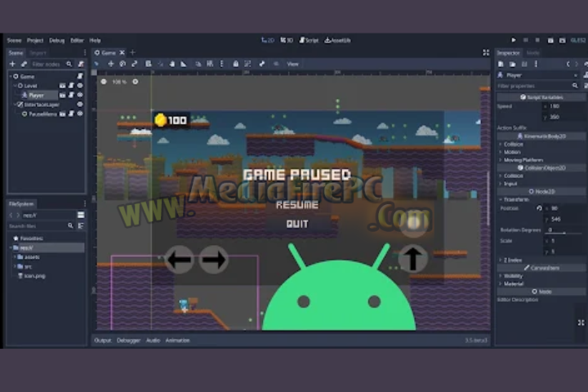Load a resource via Inspector folder icon
Viewport: 588px width, 392px height.
tap(512, 65)
